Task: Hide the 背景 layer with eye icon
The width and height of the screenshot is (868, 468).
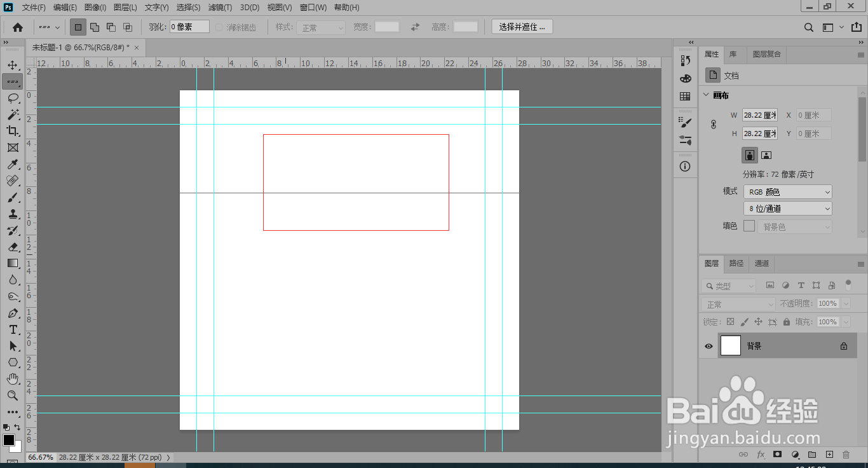Action: pyautogui.click(x=709, y=346)
